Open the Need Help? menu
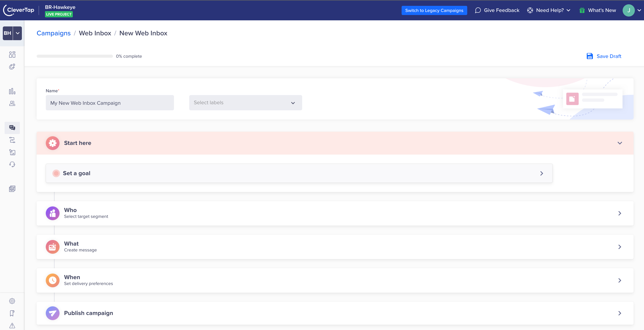644x330 pixels. coord(549,10)
